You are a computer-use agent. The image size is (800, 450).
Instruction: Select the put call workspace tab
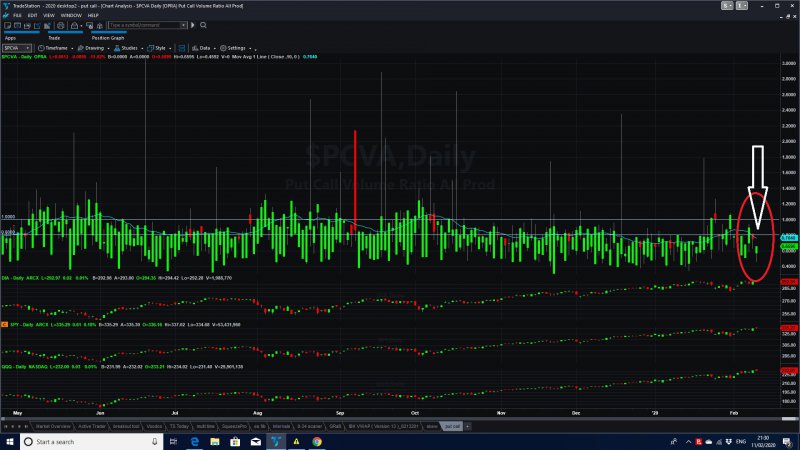[452, 426]
